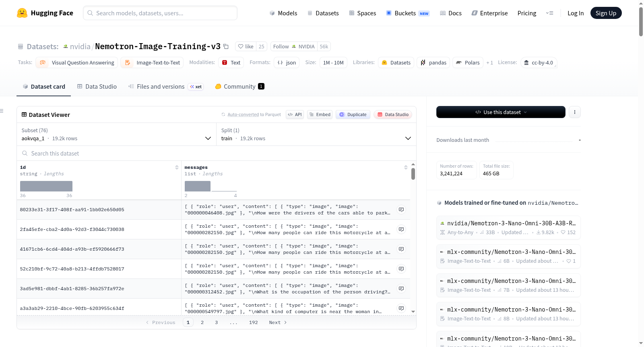Switch to the Dataset card tab
Image resolution: width=644 pixels, height=347 pixels.
[x=44, y=86]
